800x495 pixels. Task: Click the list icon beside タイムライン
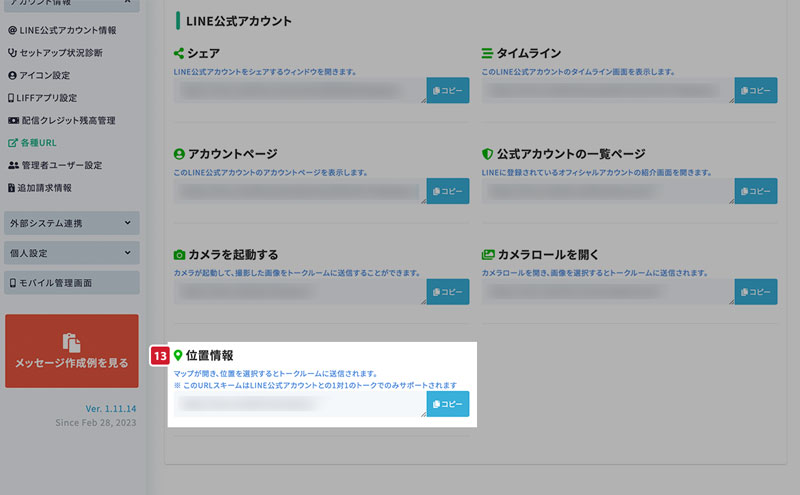487,53
